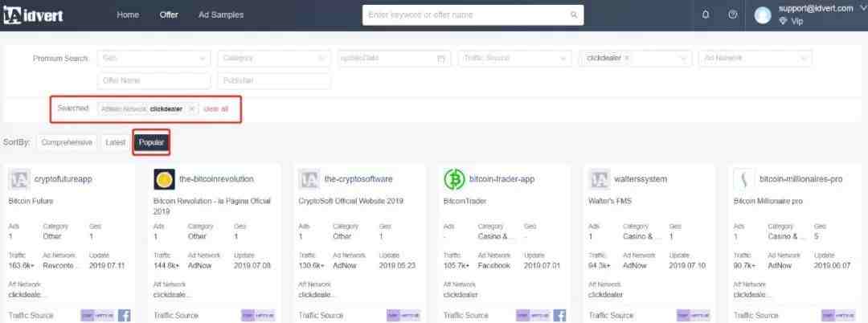The width and height of the screenshot is (868, 323).
Task: Click update date 2019.07.10
Action: (x=687, y=265)
